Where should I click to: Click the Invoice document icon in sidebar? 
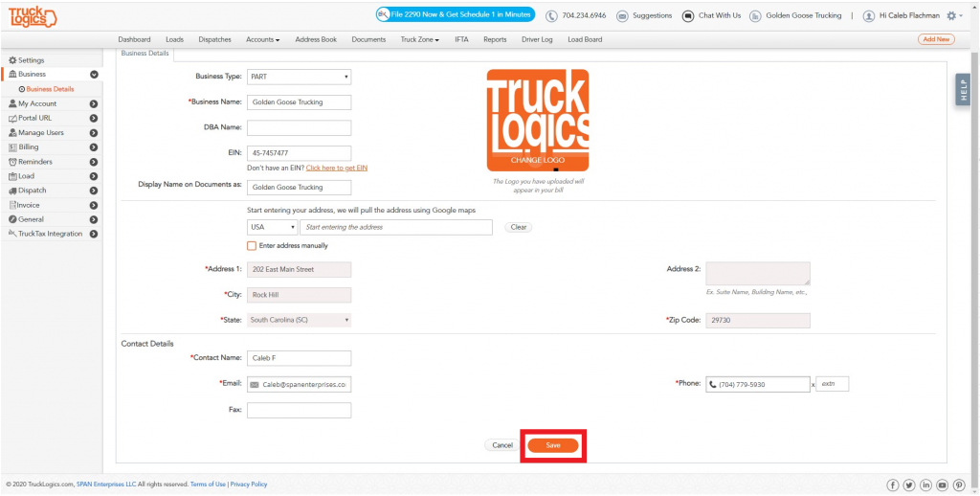click(x=12, y=205)
